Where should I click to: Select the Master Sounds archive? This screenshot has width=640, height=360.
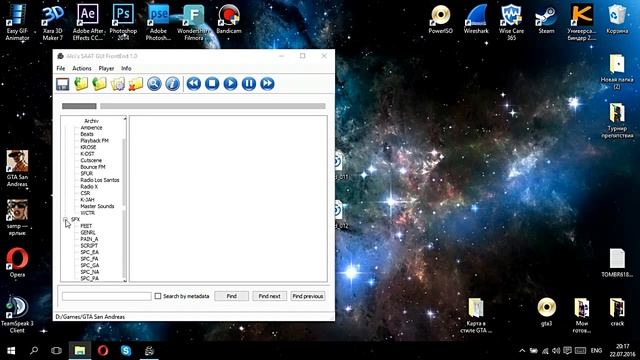pos(97,206)
